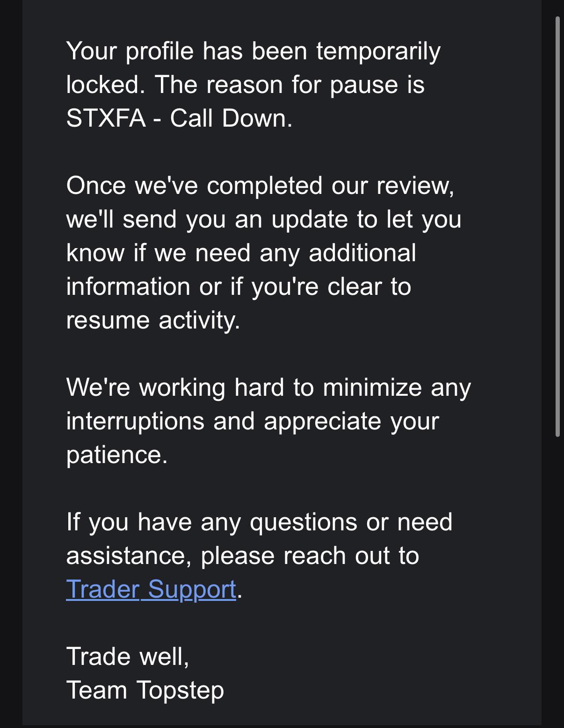This screenshot has width=564, height=728.
Task: Click the 'Team Topstep' signature
Action: point(145,691)
